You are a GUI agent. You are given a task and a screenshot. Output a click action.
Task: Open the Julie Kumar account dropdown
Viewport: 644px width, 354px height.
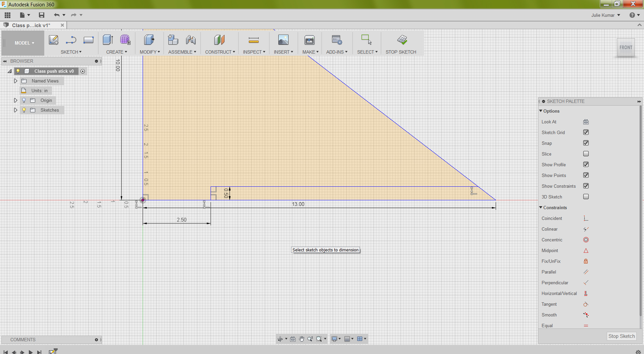tap(606, 15)
